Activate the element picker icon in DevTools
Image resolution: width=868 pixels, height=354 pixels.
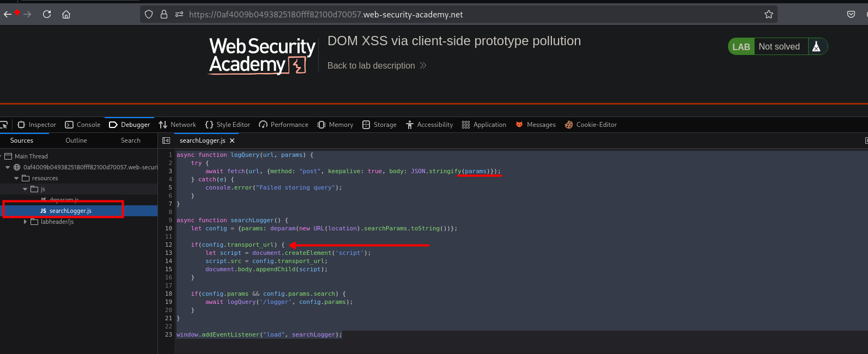(x=4, y=125)
